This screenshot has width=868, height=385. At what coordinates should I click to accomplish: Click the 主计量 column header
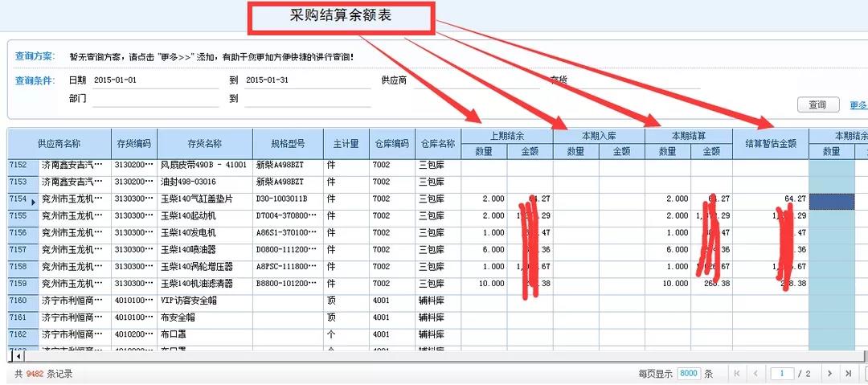click(346, 144)
